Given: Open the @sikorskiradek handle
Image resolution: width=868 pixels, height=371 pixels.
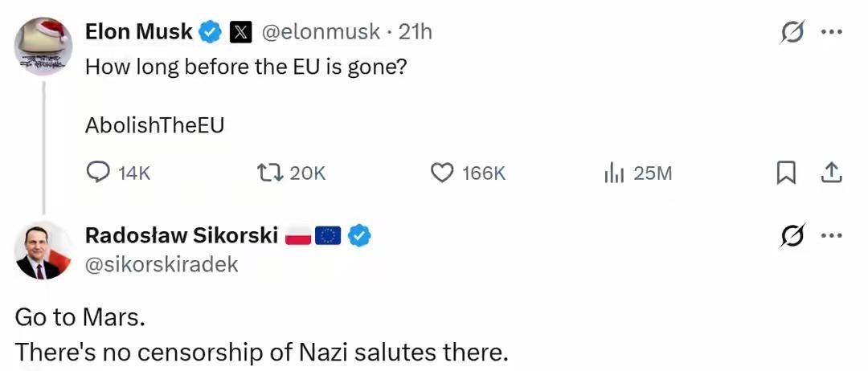Looking at the screenshot, I should [x=162, y=264].
